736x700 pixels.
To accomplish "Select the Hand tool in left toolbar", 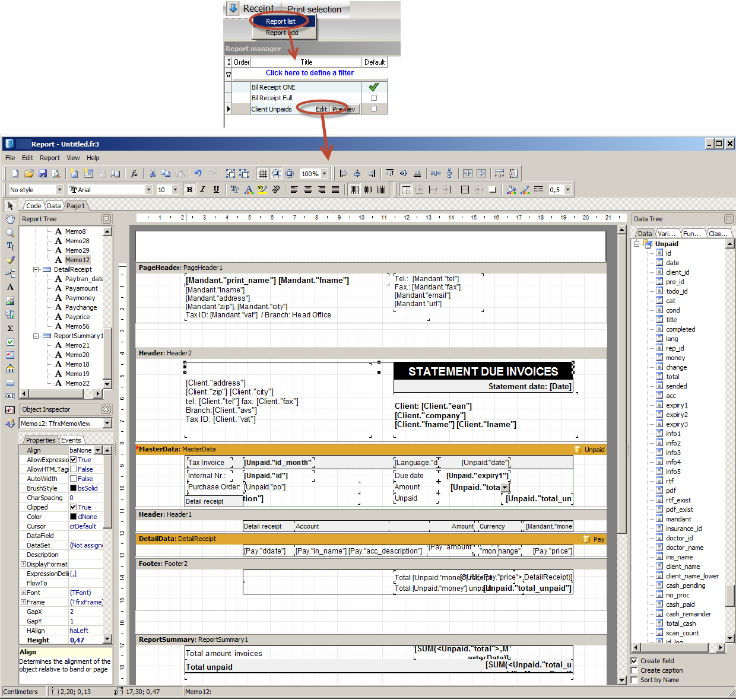I will pos(10,219).
